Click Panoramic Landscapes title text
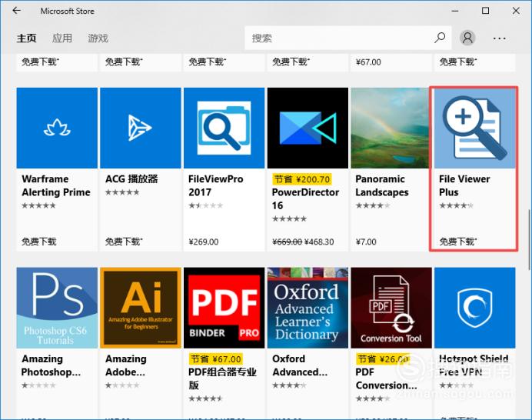Screen dimensions: 532x420 [381, 185]
